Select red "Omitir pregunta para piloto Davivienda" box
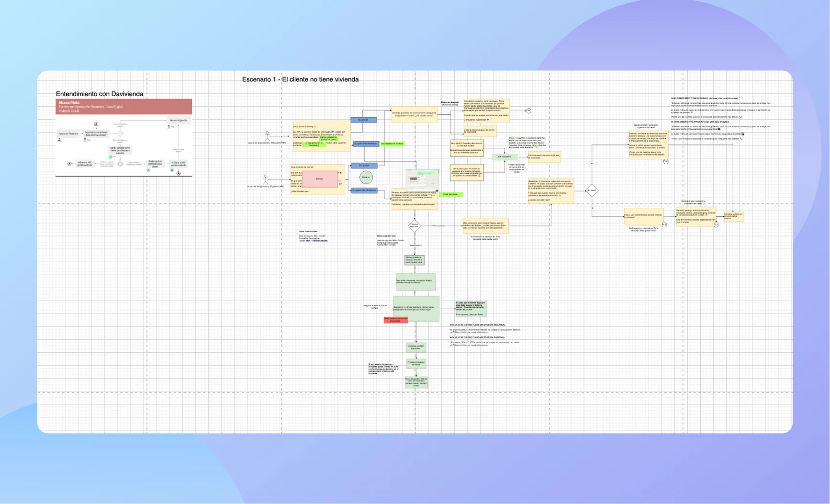 [x=396, y=320]
